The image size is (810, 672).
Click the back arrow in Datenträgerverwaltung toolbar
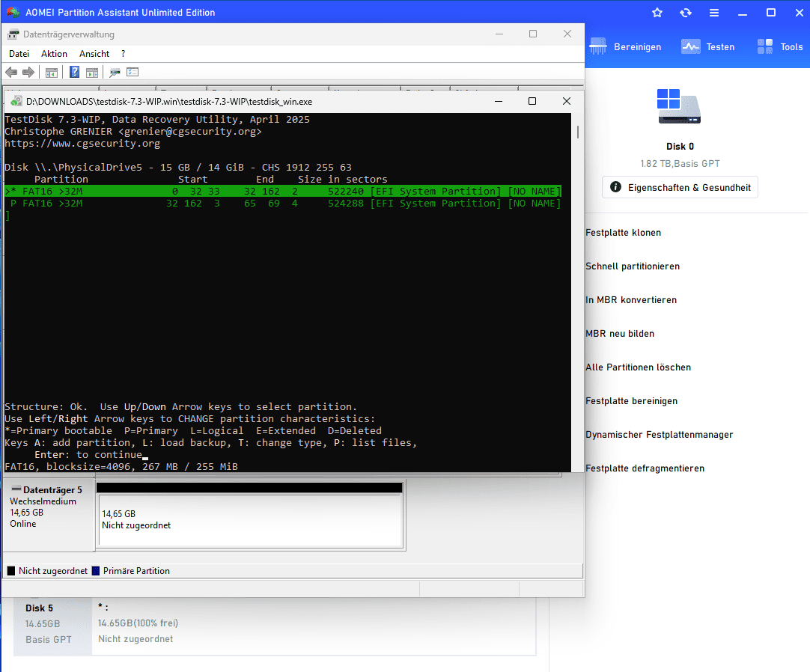[11, 73]
